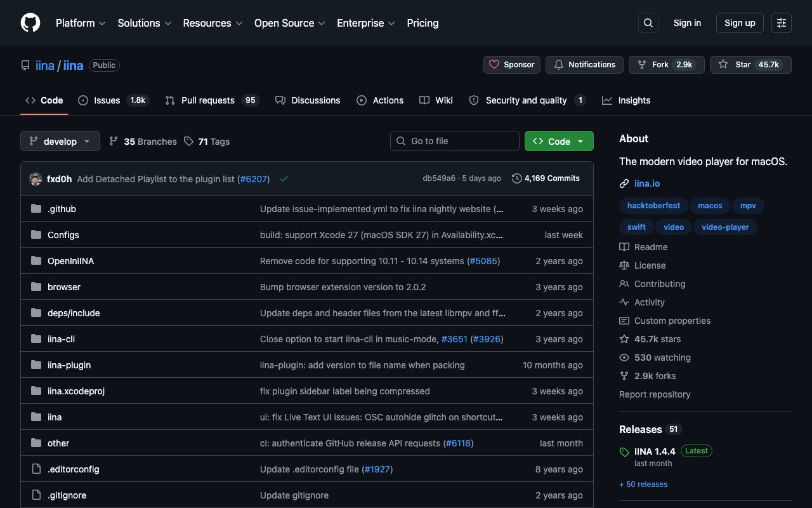
Task: Click the .github folder icon
Action: pos(36,209)
